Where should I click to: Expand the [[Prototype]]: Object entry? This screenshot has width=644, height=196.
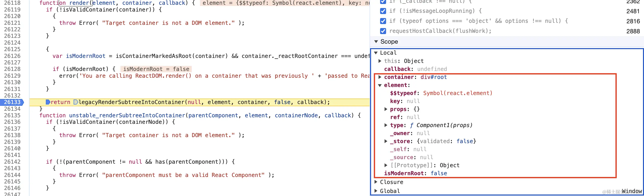click(x=386, y=165)
